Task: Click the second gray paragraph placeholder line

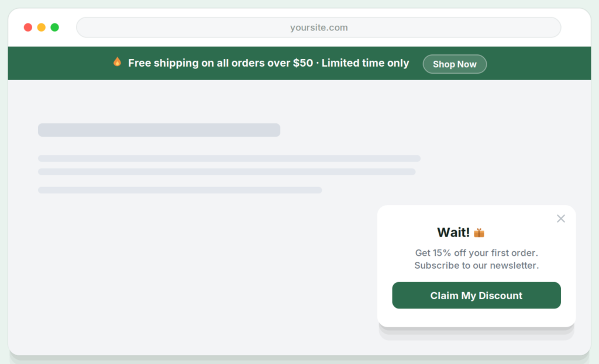Action: (x=226, y=172)
